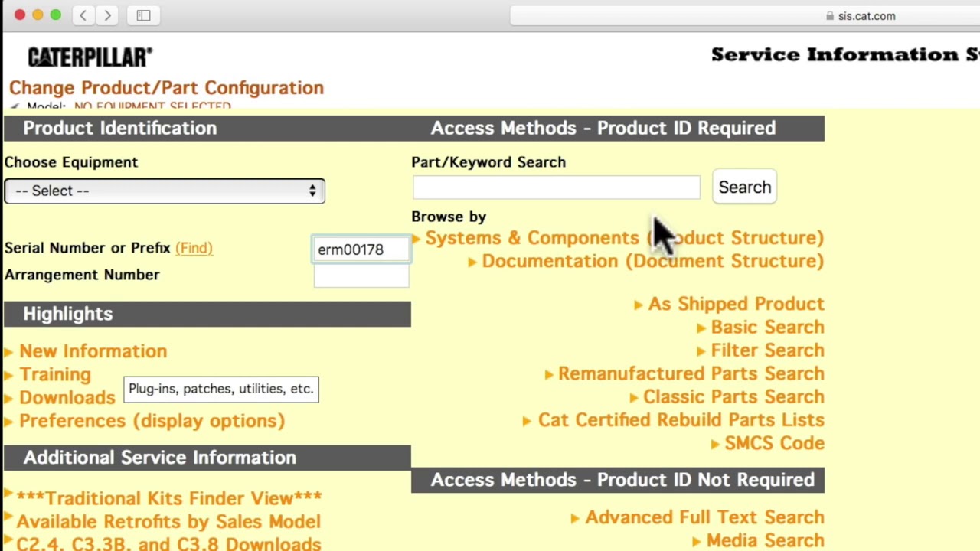
Task: Click the arrow beside As Shipped Product
Action: point(639,305)
